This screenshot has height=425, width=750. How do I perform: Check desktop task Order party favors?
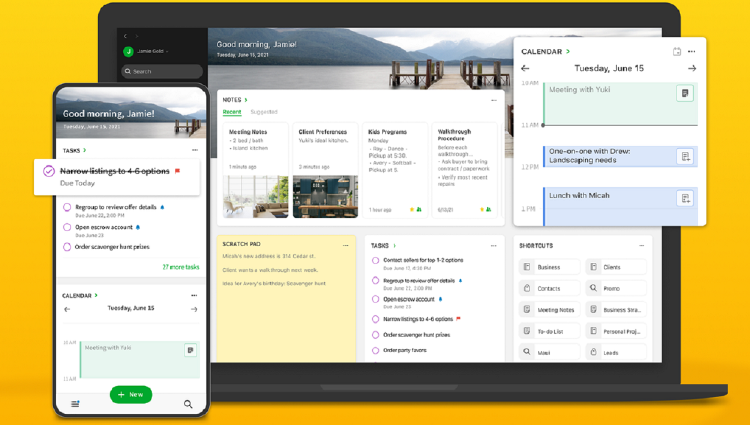pos(375,350)
